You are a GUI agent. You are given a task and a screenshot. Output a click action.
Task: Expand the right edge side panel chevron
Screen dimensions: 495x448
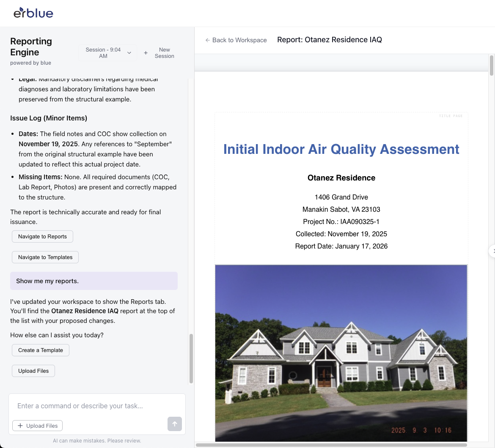point(492,251)
